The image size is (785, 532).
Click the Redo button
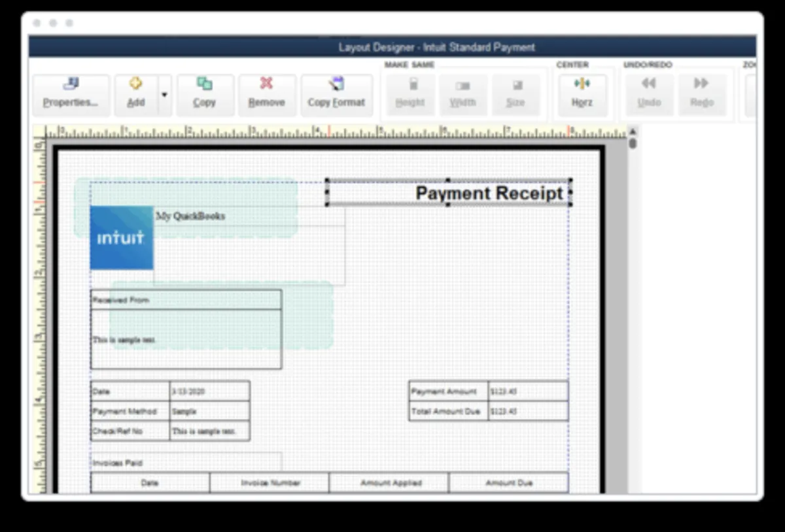click(701, 95)
